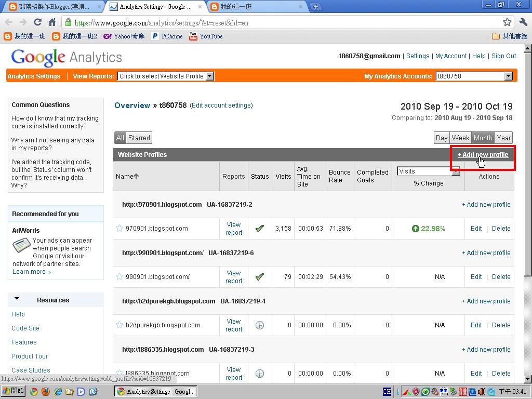532x399 pixels.
Task: Delete the b2dpurekgb.blogspot.com profile
Action: click(x=501, y=325)
